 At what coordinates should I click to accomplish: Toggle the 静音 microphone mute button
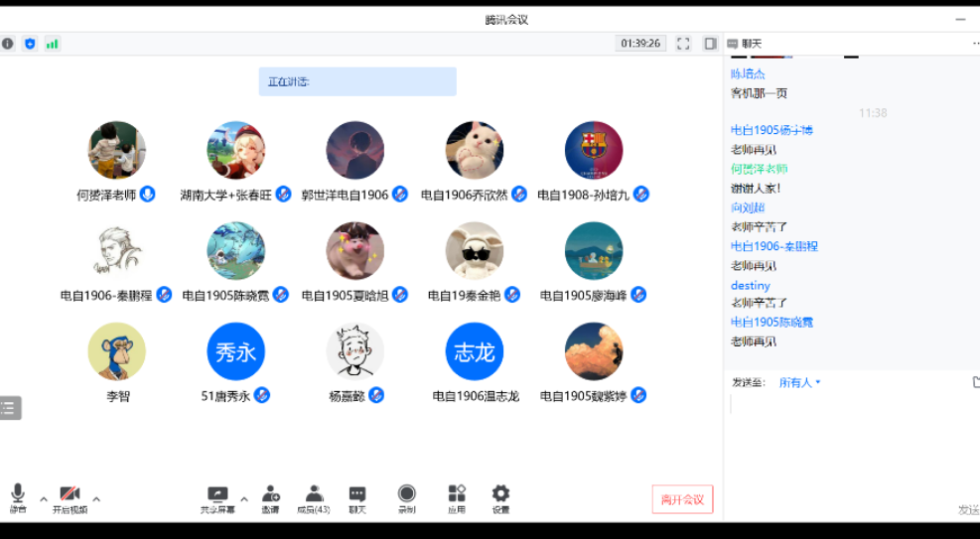[18, 497]
